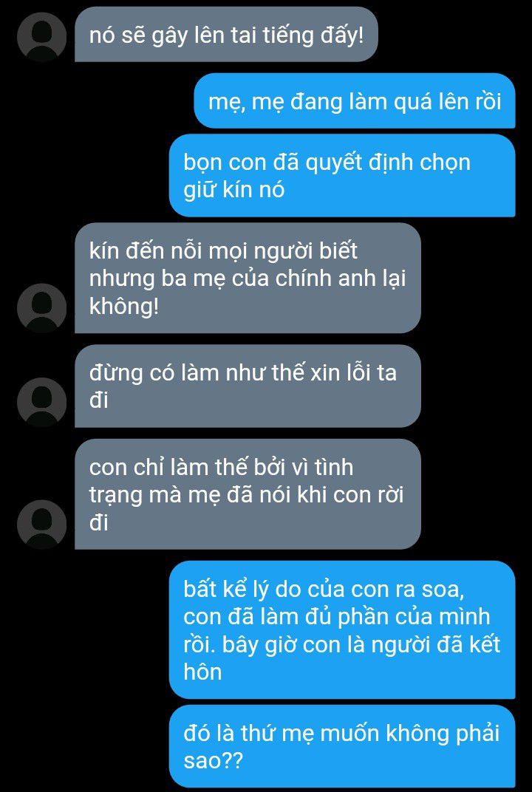532x792 pixels.
Task: Select the "đừng có làm như thế xin lỗi" bubble
Action: pyautogui.click(x=248, y=386)
